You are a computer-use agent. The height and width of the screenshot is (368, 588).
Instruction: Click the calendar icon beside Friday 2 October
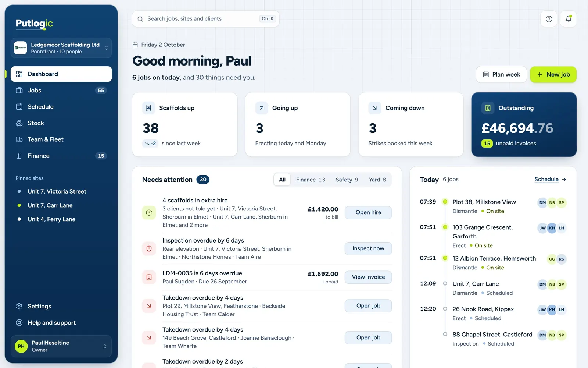tap(135, 45)
